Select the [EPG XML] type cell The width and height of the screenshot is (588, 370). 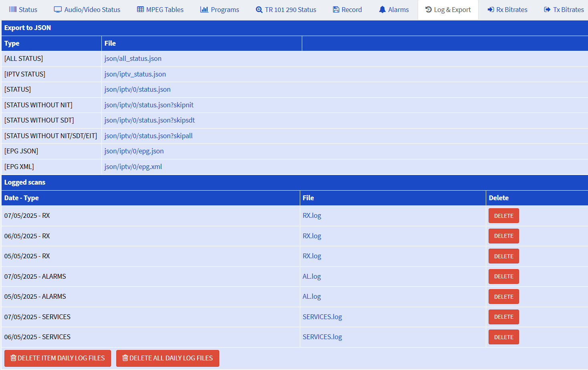pos(52,167)
